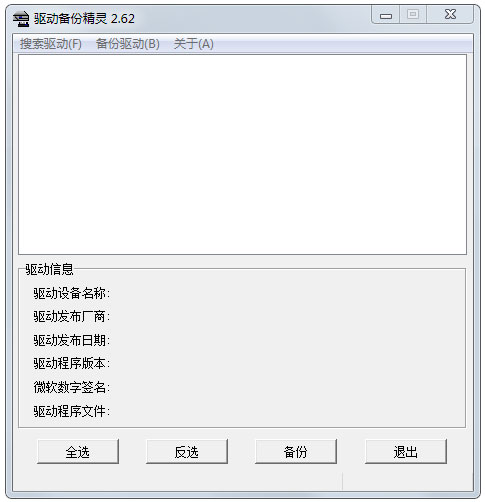Select the 驱动设备名称 label
This screenshot has width=485, height=502.
[x=71, y=293]
